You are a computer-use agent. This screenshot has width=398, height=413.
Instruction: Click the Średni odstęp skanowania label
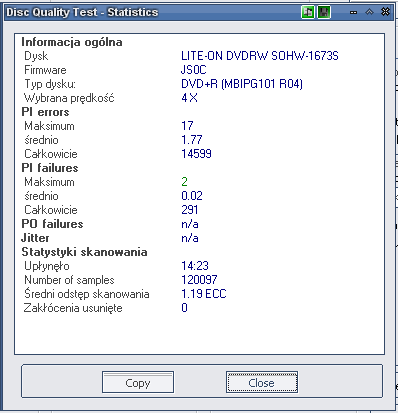point(87,294)
